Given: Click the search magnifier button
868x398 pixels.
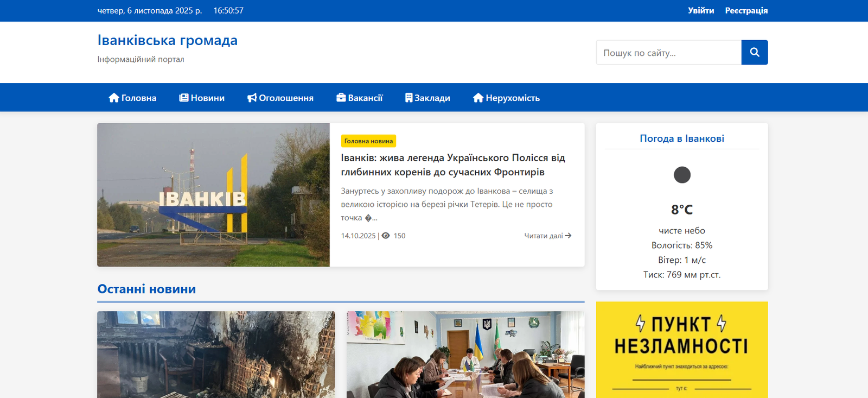Looking at the screenshot, I should point(755,52).
